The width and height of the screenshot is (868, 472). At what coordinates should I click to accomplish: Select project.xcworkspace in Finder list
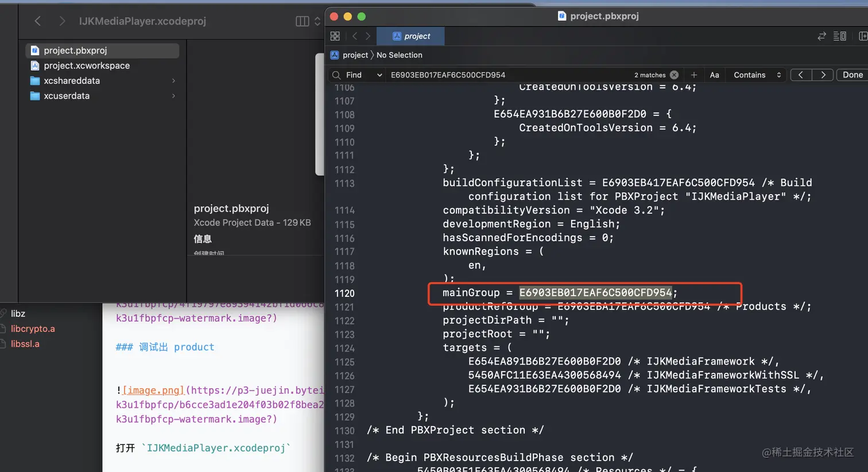point(102,65)
